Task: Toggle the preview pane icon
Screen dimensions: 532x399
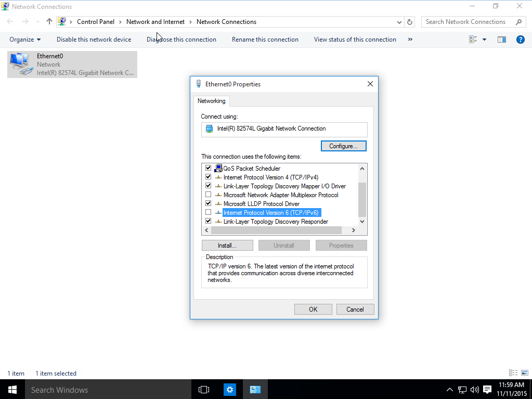Action: coord(501,40)
